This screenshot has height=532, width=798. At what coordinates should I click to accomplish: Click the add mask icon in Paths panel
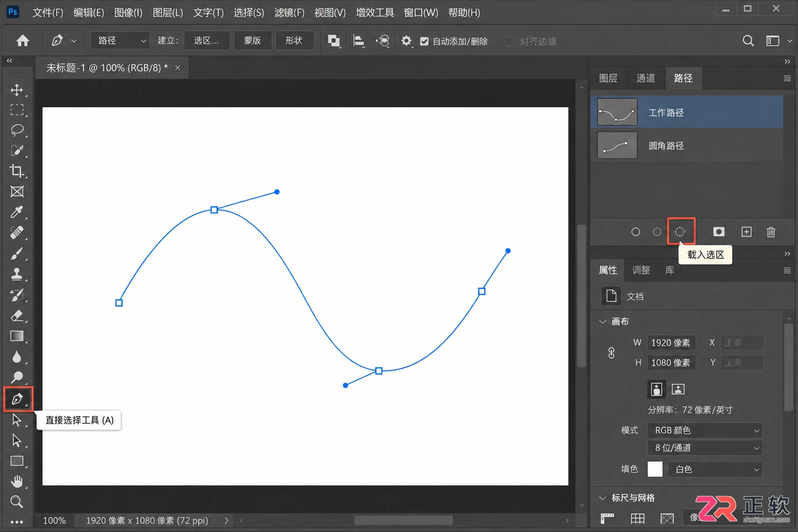[719, 232]
